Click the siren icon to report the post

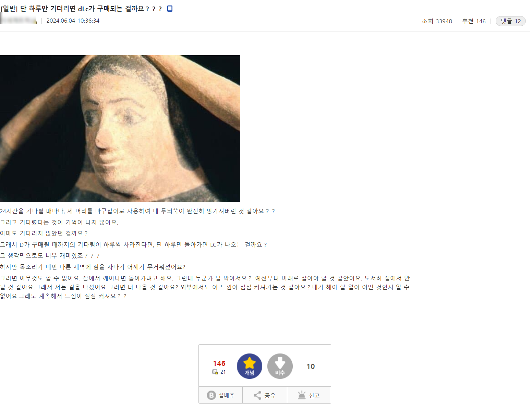[x=302, y=395]
